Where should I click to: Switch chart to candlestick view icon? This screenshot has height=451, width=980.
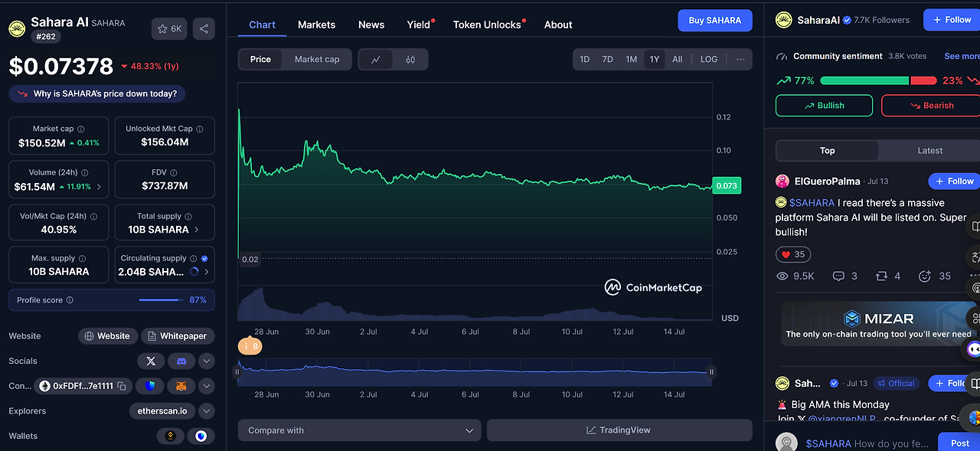coord(410,59)
